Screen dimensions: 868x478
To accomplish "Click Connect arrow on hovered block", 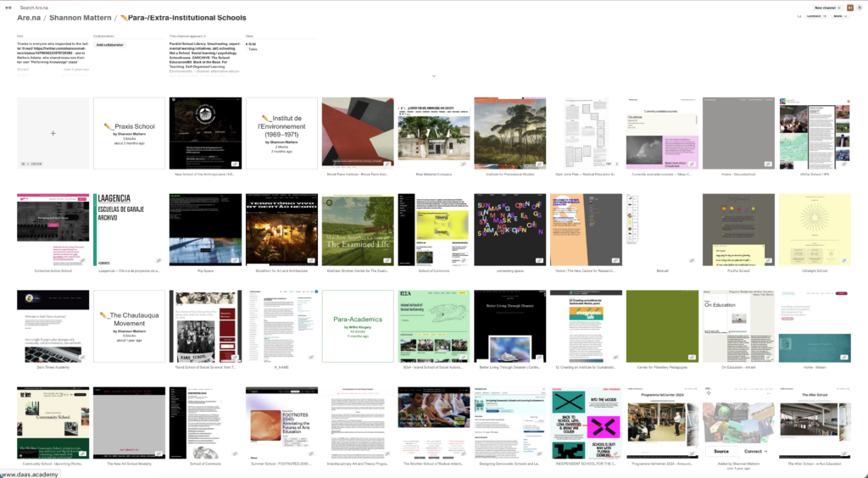I will (755, 452).
